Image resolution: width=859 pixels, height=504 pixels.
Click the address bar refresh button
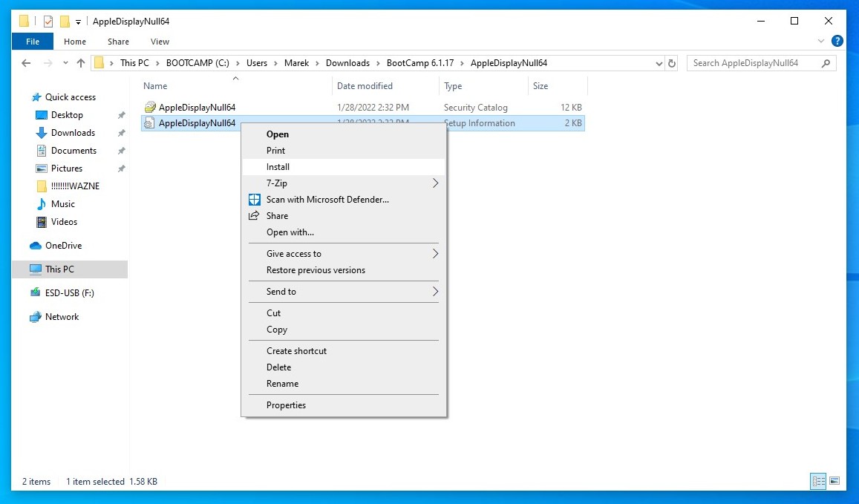(672, 63)
